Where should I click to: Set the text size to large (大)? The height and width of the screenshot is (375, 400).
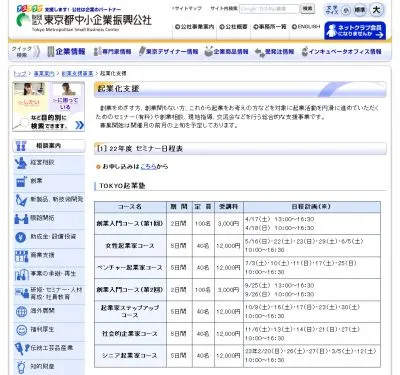376,10
